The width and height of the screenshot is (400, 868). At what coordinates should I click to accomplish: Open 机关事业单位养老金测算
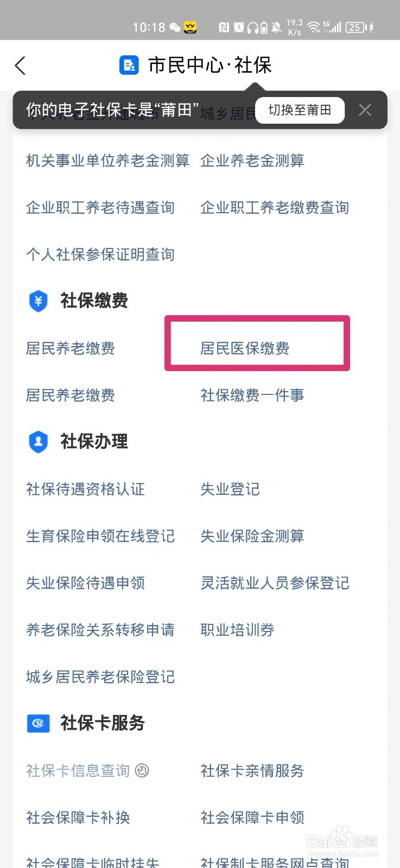tap(107, 161)
